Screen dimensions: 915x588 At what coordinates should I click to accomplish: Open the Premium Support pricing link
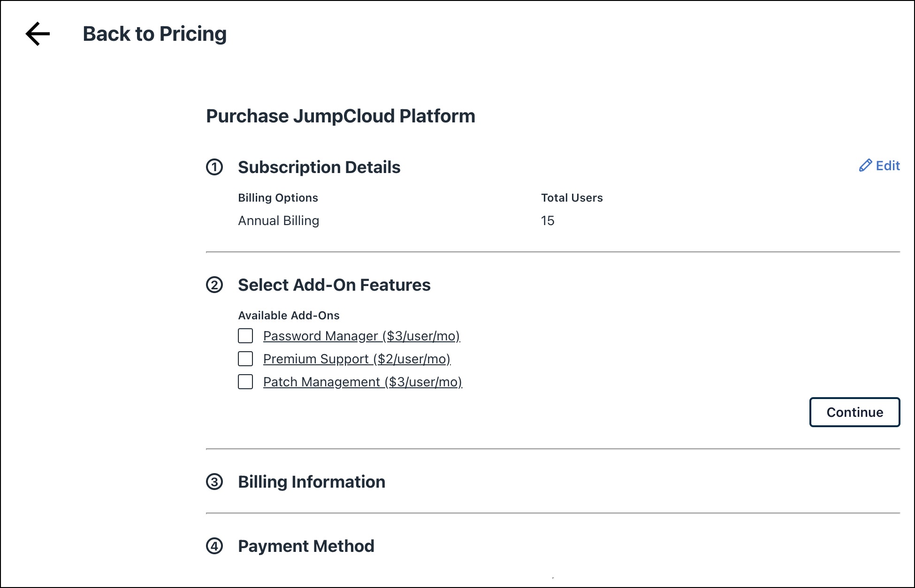(x=357, y=359)
